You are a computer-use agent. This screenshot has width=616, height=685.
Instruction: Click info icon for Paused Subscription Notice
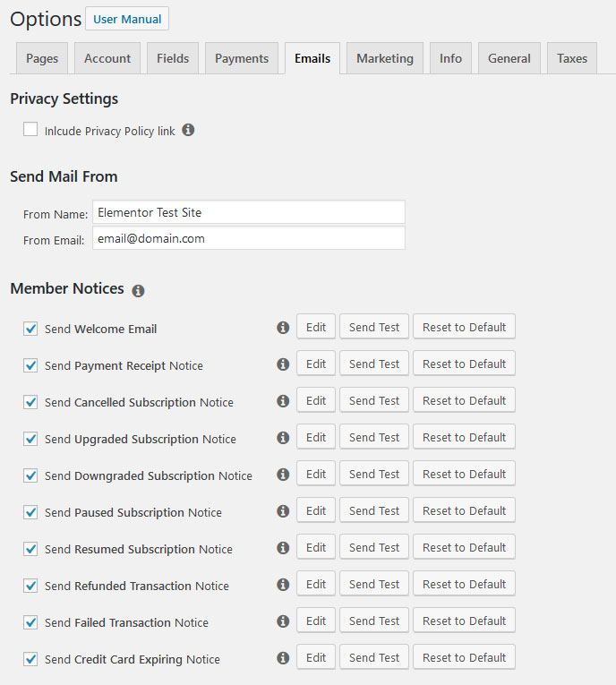[283, 511]
